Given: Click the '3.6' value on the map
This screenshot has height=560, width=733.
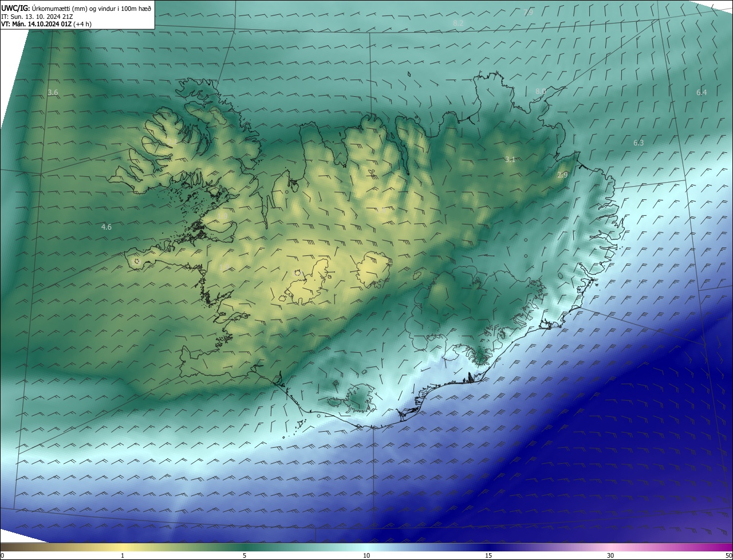Looking at the screenshot, I should 53,92.
